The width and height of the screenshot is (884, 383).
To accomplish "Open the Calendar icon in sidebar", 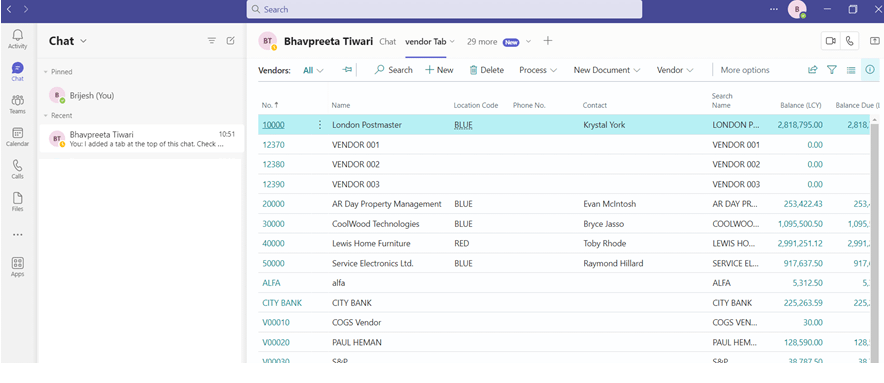I will click(17, 137).
